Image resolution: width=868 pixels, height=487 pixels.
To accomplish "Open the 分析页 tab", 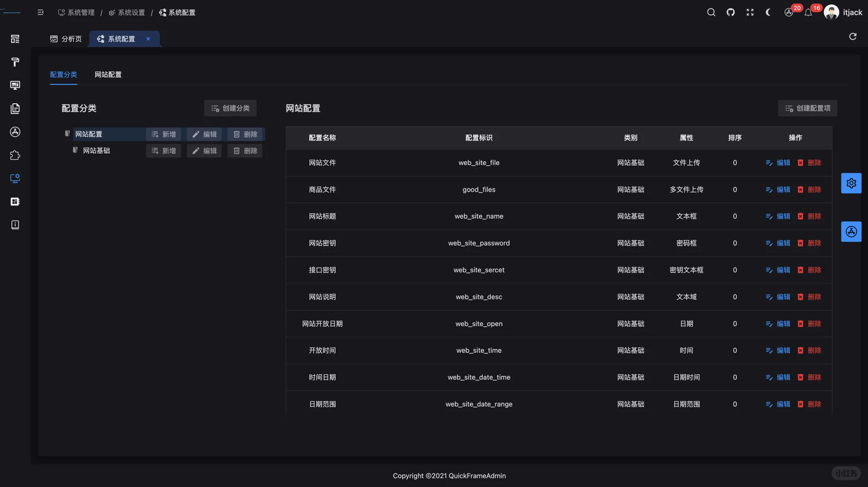I will coord(66,39).
